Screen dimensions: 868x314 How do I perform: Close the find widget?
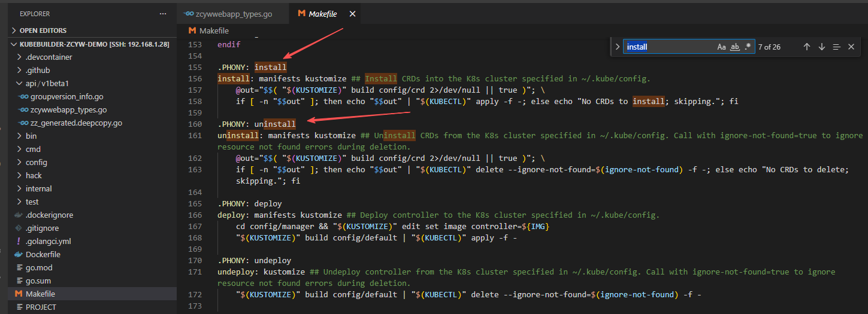(x=851, y=47)
